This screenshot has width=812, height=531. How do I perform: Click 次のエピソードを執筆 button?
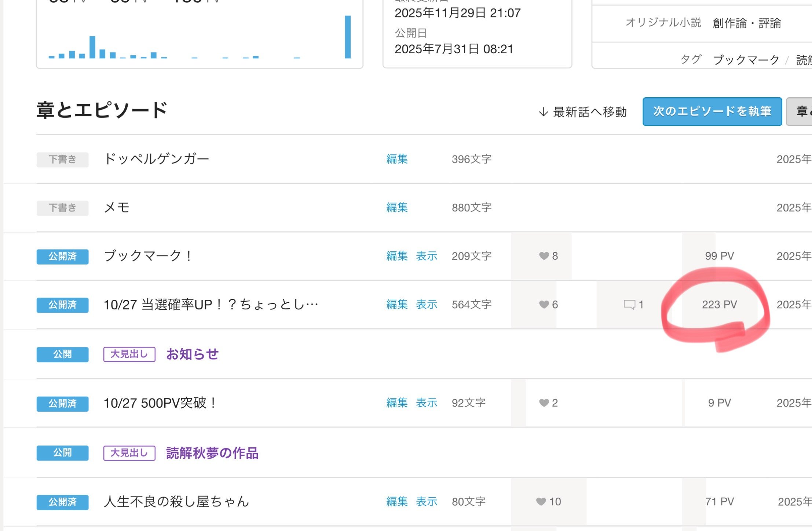pos(712,112)
